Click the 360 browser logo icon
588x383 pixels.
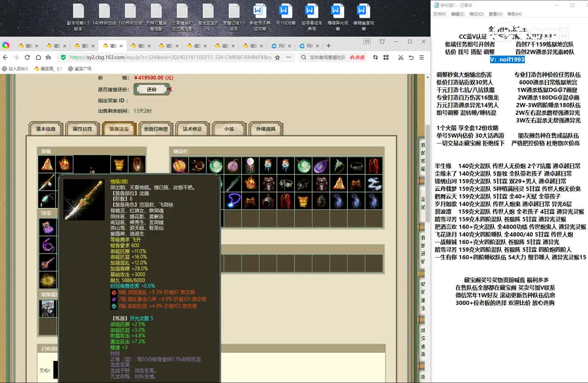coord(6,45)
